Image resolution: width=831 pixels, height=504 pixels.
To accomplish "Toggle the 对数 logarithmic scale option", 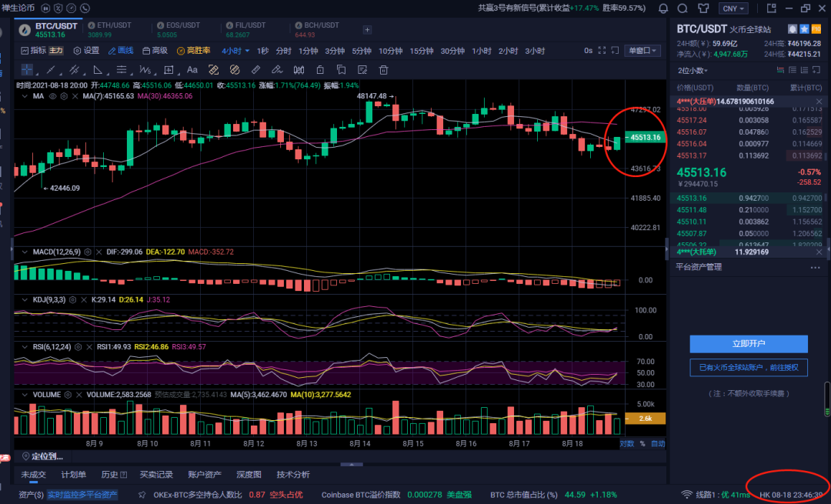I will click(x=627, y=444).
